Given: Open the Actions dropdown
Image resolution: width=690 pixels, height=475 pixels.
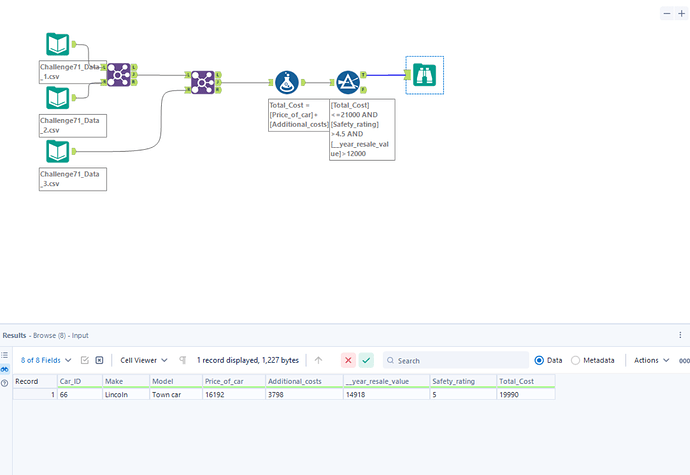Looking at the screenshot, I should [x=651, y=360].
